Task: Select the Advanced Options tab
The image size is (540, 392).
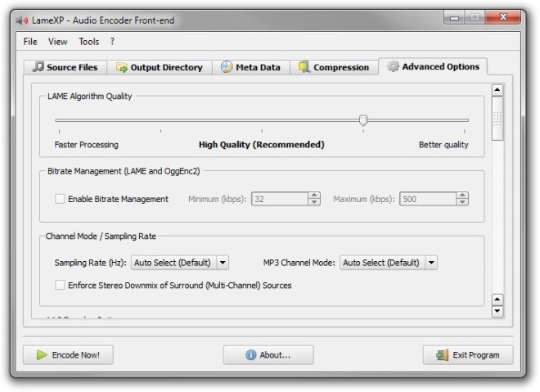Action: [433, 66]
